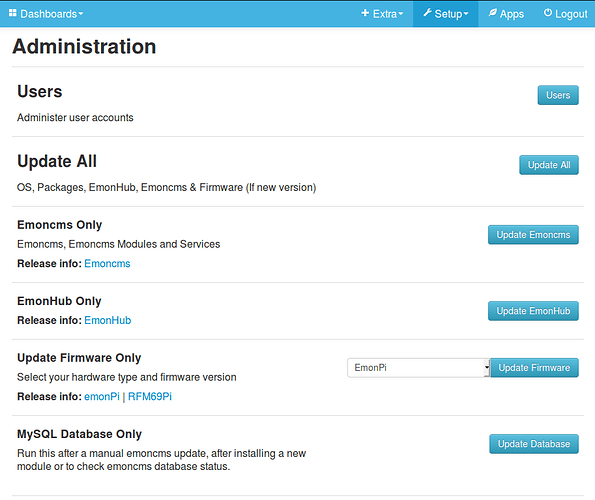Viewport: 595px width, 500px height.
Task: Open the RFM69Pi release info link
Action: pyautogui.click(x=150, y=397)
